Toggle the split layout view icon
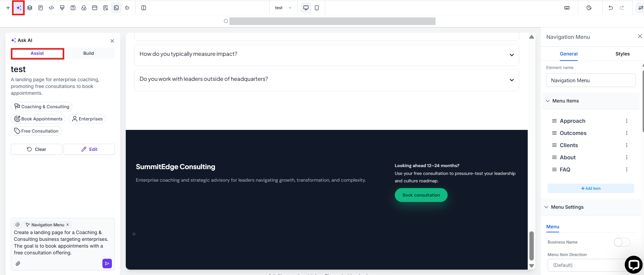This screenshot has height=275, width=644. [x=144, y=8]
